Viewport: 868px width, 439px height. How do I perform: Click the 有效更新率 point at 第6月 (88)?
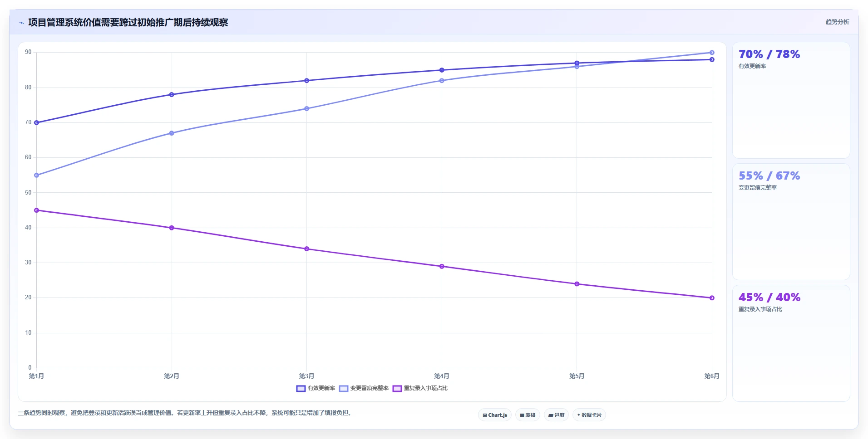coord(712,59)
